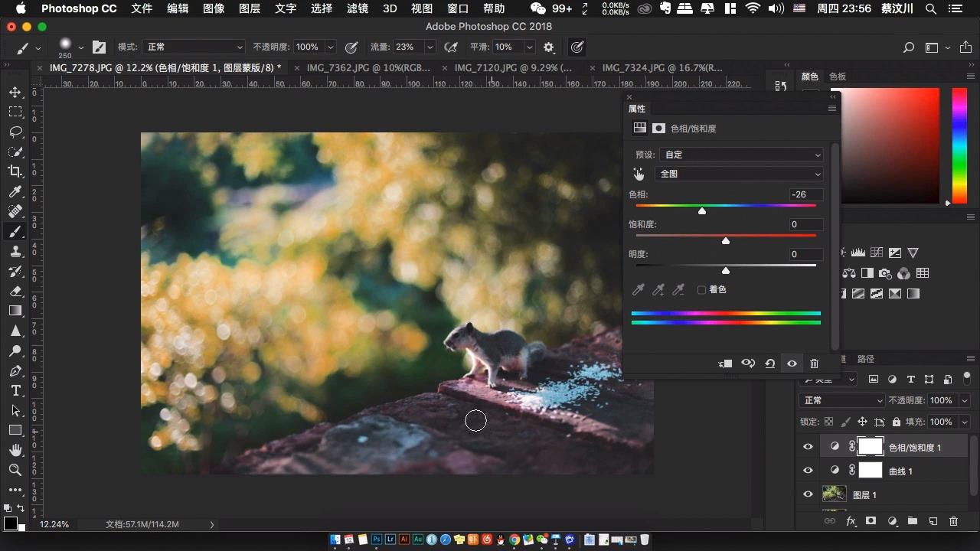Click the on-image targeted adjustment hand tool
The height and width of the screenshot is (551, 980).
click(x=639, y=174)
